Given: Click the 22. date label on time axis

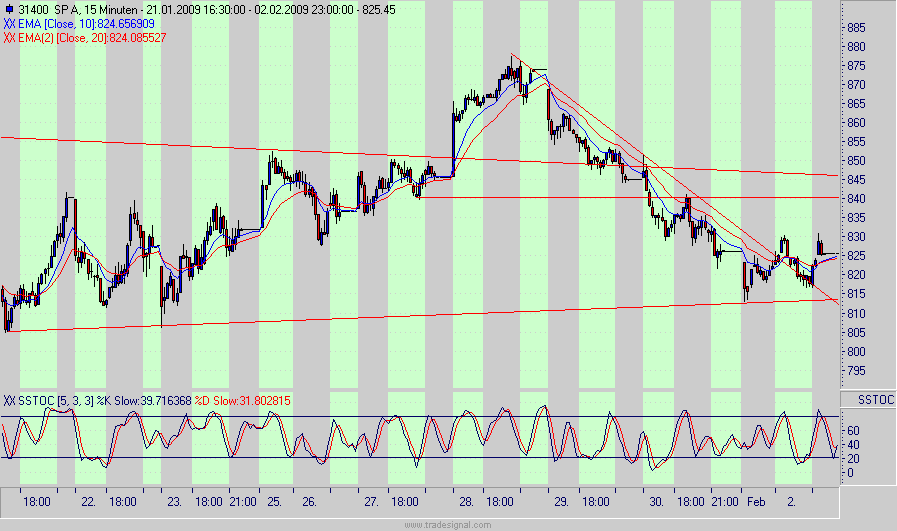Looking at the screenshot, I should (88, 502).
